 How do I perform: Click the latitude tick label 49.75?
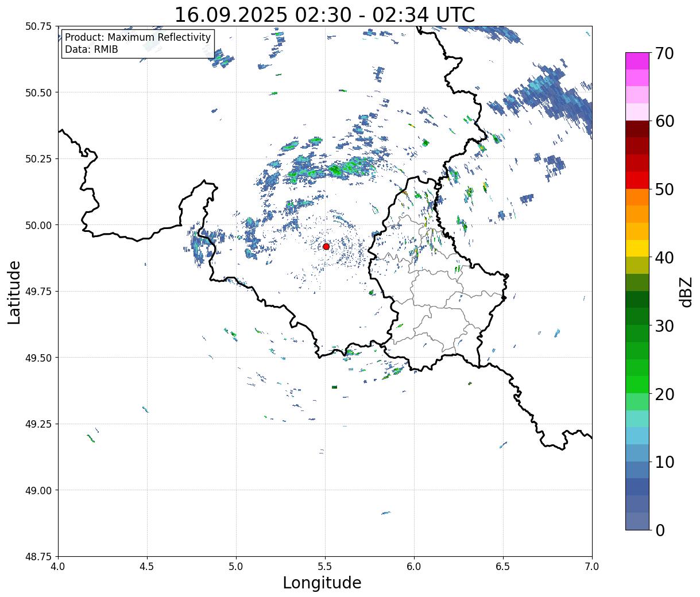(x=38, y=291)
